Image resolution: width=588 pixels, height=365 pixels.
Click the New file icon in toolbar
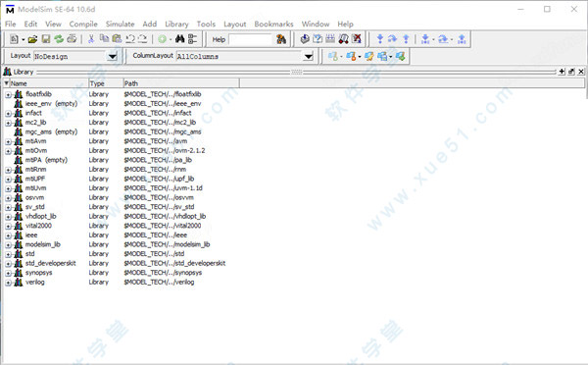pos(14,38)
